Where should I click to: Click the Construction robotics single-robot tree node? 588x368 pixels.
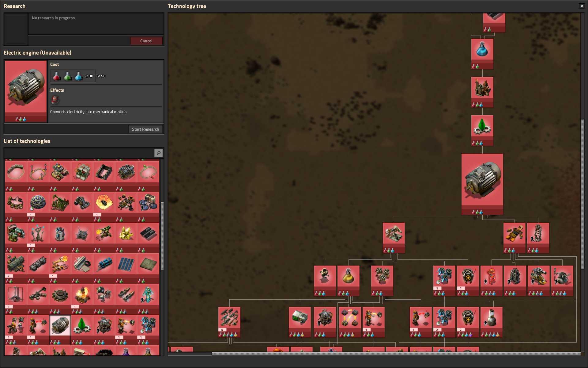coord(325,281)
